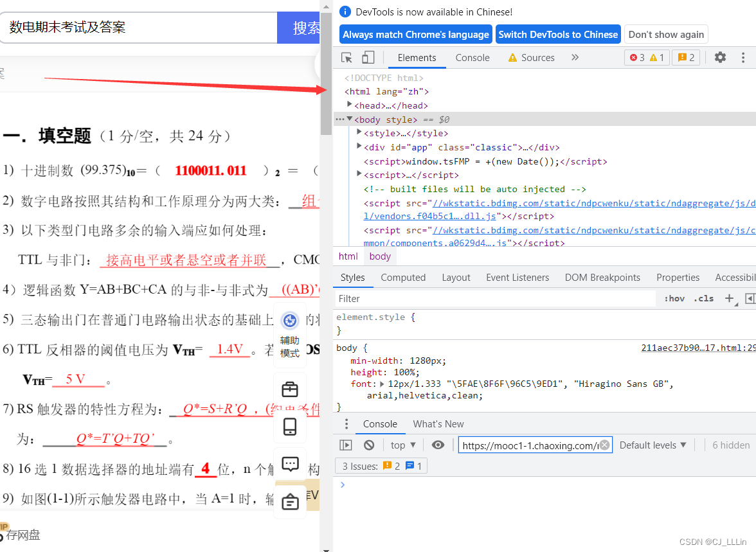Viewport: 756px width, 552px height.
Task: Toggle :hov element state panel
Action: coord(674,298)
